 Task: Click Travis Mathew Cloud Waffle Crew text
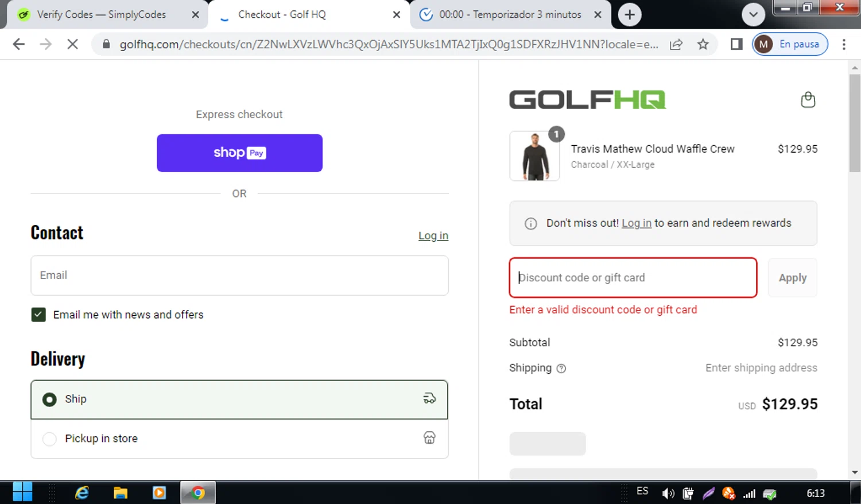(653, 149)
